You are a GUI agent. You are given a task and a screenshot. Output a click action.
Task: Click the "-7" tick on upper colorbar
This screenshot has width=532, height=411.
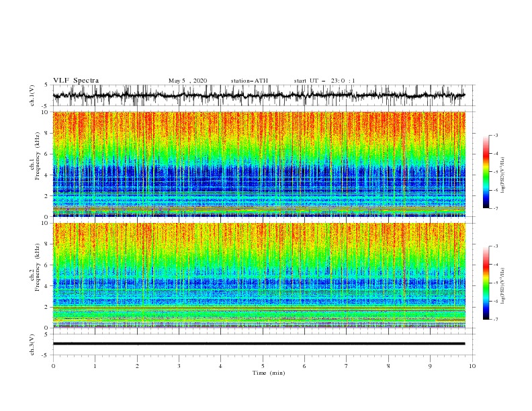click(495, 209)
